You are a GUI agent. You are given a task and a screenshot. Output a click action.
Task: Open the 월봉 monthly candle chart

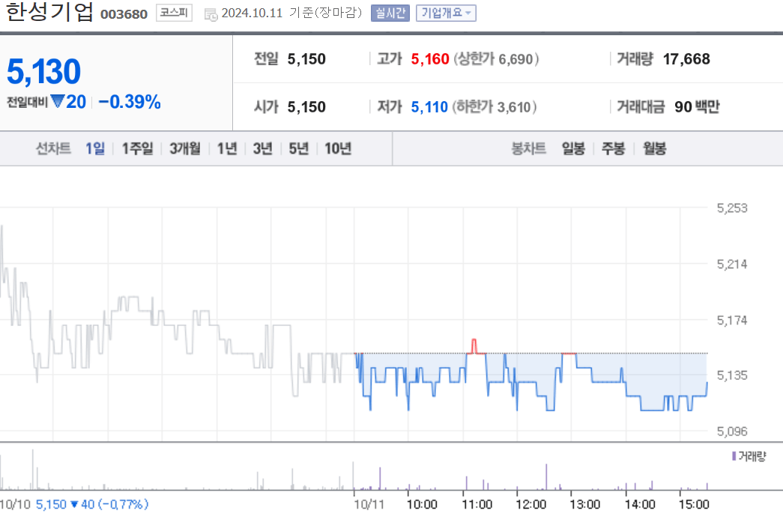(x=654, y=148)
